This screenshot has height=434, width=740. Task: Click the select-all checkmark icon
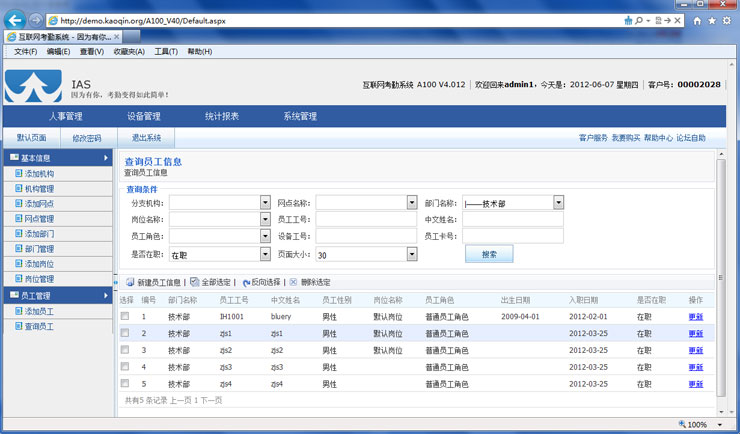click(194, 282)
